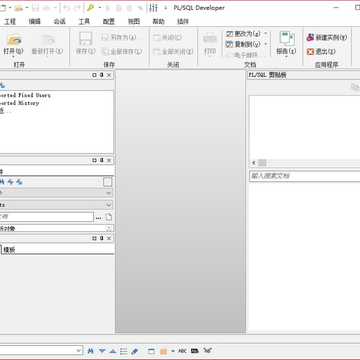Select the 'Fixed Users' list row
The width and height of the screenshot is (360, 360).
pyautogui.click(x=25, y=95)
